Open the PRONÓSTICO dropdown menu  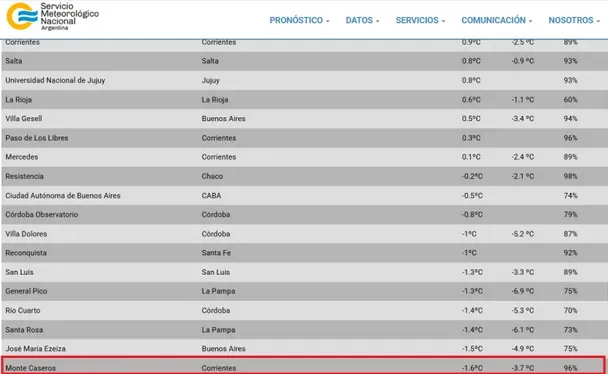pos(299,20)
